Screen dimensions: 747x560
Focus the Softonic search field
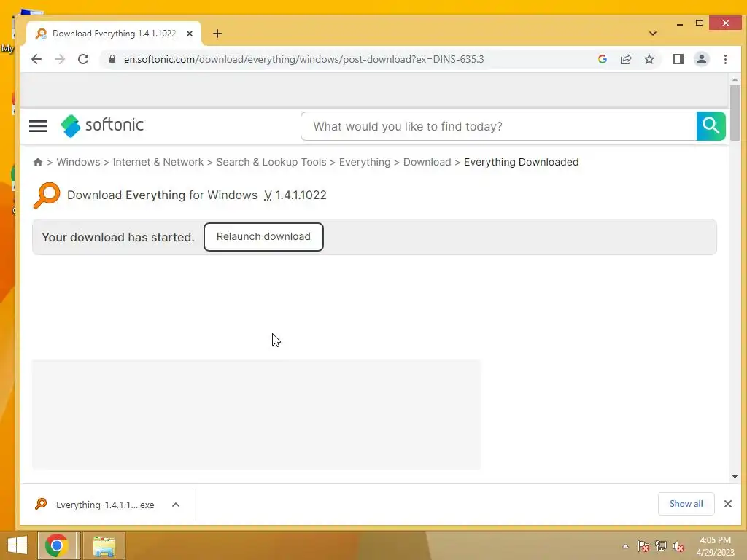click(x=498, y=126)
